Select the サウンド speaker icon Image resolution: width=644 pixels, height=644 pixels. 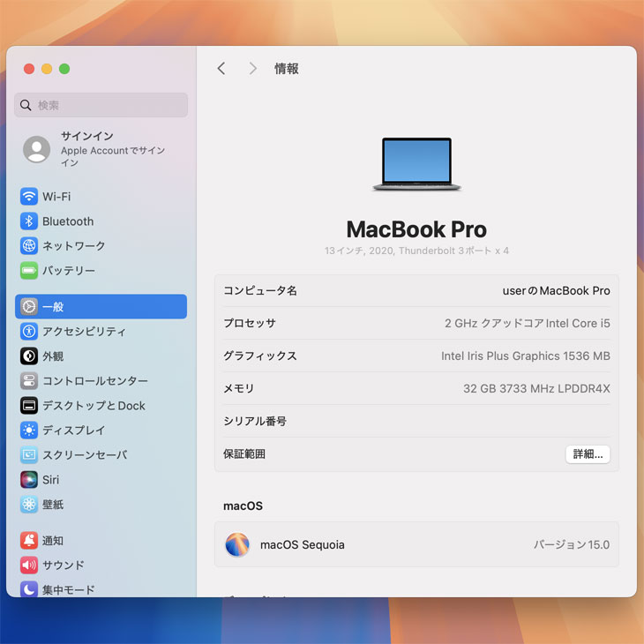[x=29, y=565]
